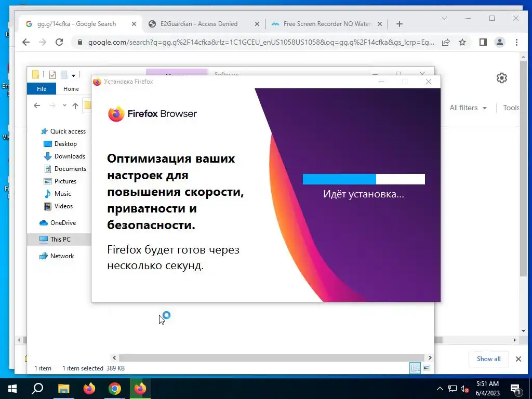Click the address bar URL
This screenshot has width=532, height=399.
pos(261,42)
